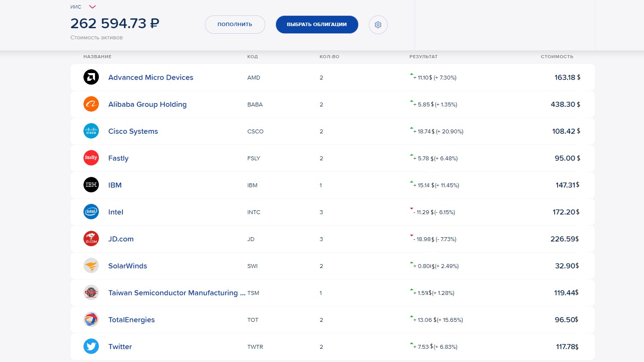Click the ПОПОЛНИТЬ button
The width and height of the screenshot is (644, 362).
[235, 24]
